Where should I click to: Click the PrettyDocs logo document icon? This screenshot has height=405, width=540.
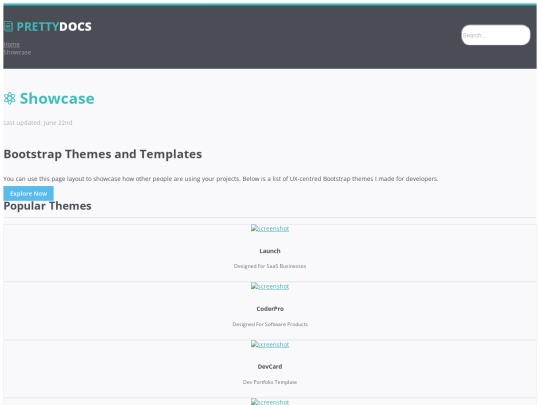pyautogui.click(x=8, y=27)
